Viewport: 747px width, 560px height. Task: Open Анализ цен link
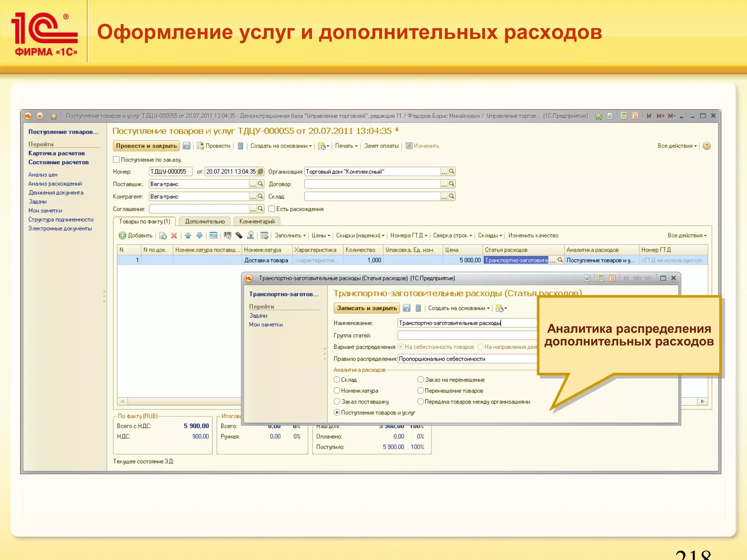[43, 175]
